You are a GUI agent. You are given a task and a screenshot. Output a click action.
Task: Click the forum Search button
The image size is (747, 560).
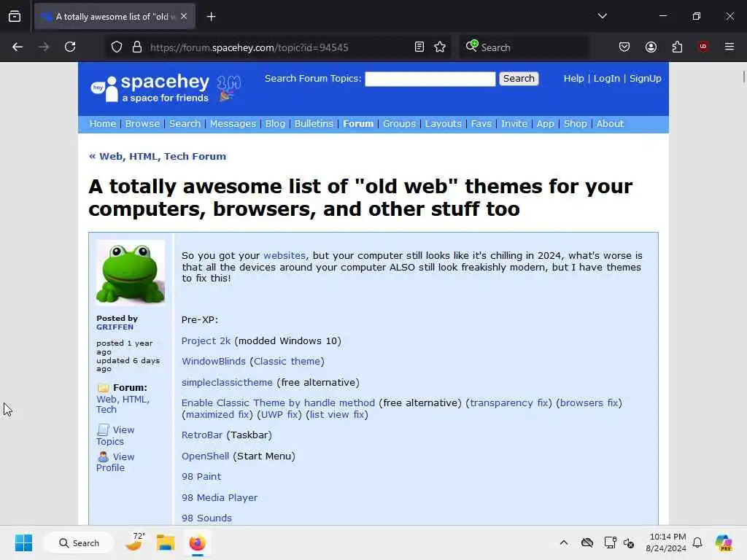pyautogui.click(x=519, y=79)
